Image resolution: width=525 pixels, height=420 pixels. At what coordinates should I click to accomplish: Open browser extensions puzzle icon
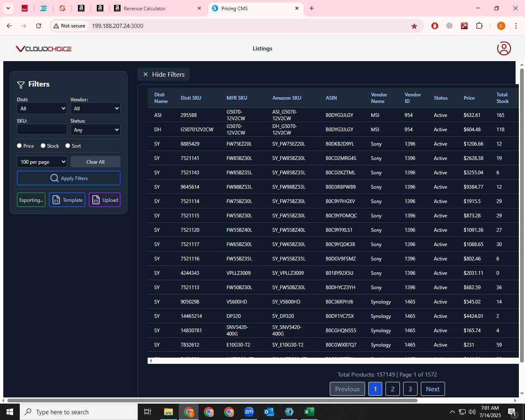[479, 26]
